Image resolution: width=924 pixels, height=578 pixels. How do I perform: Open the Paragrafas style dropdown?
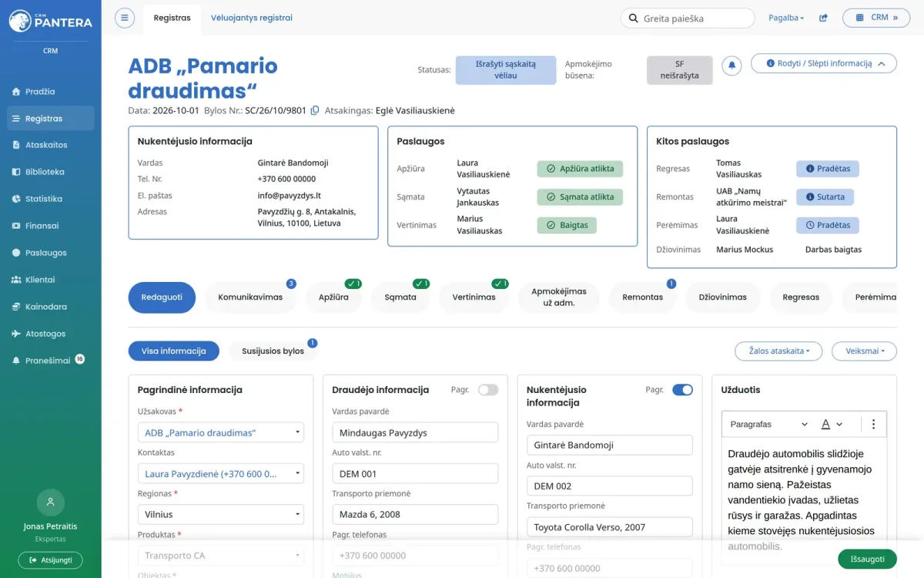(x=768, y=425)
